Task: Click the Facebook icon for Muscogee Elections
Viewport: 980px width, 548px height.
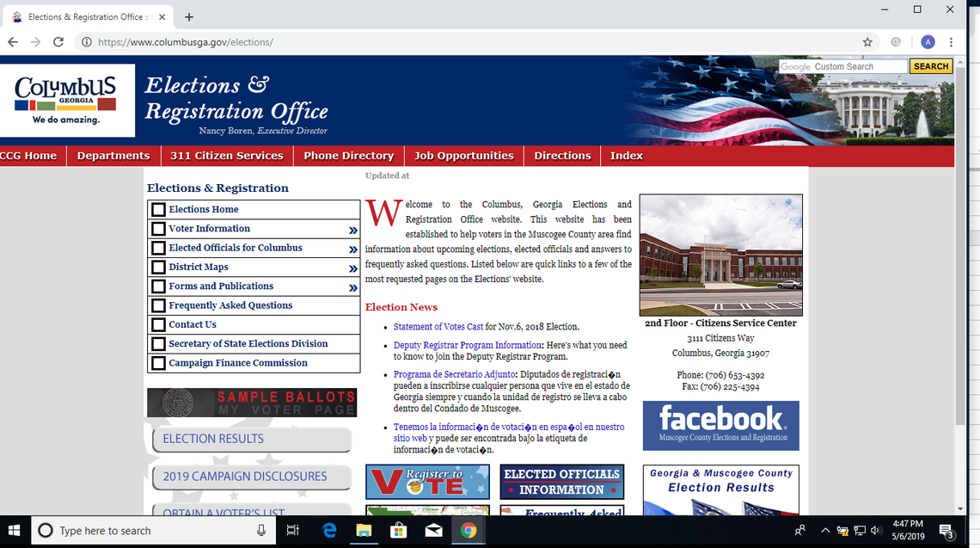Action: click(x=720, y=425)
